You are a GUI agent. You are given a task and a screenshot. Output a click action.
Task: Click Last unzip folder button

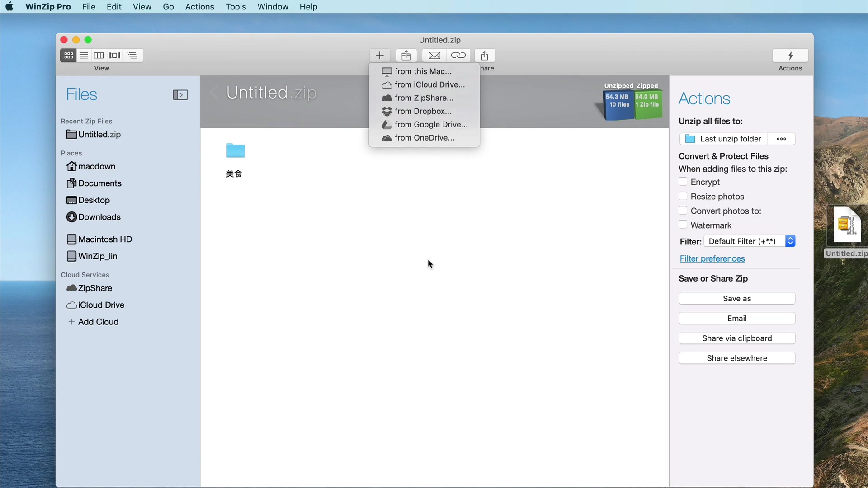pyautogui.click(x=723, y=139)
